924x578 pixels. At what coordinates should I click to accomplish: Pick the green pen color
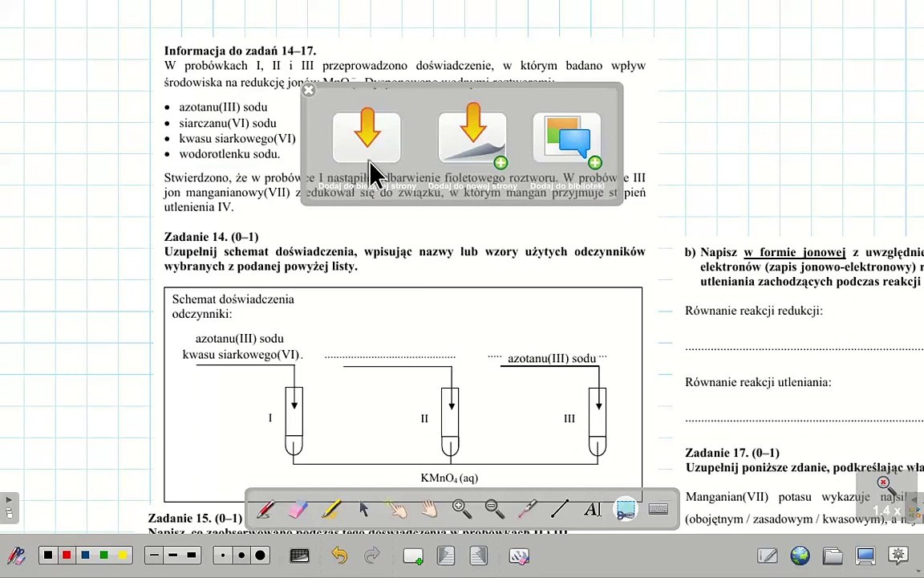[x=103, y=555]
